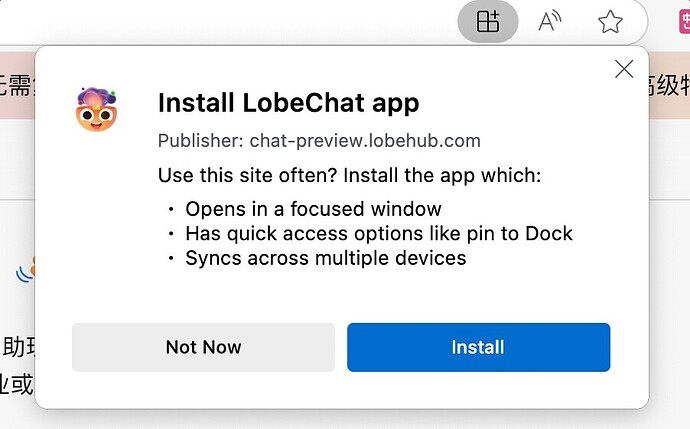Select "Syncs across multiple devices" bullet
690x429 pixels.
click(325, 257)
